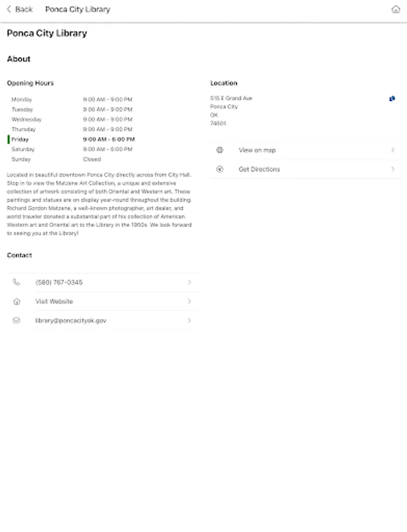This screenshot has height=532, width=407.
Task: Click the Contact heading
Action: pos(19,255)
